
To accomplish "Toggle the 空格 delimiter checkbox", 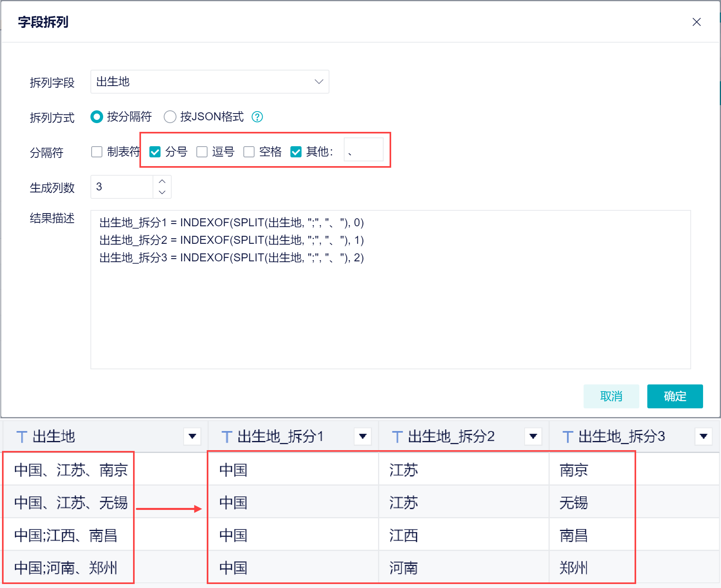I will [249, 152].
